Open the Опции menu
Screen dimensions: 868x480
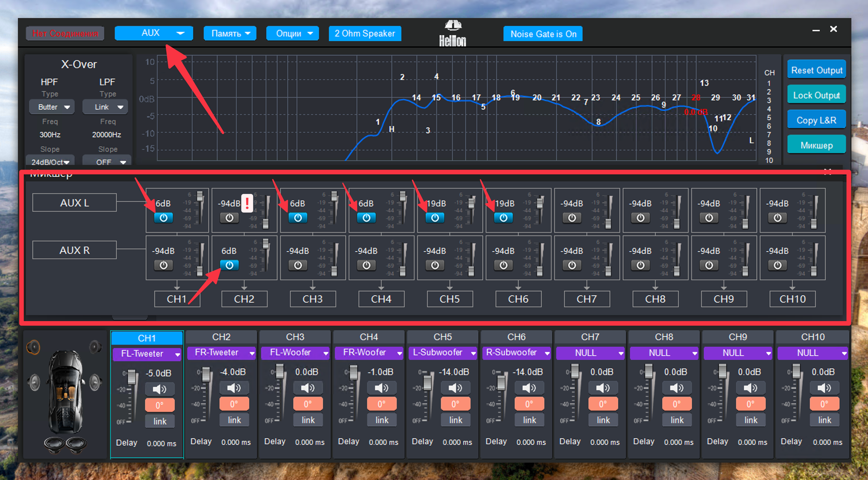[293, 33]
